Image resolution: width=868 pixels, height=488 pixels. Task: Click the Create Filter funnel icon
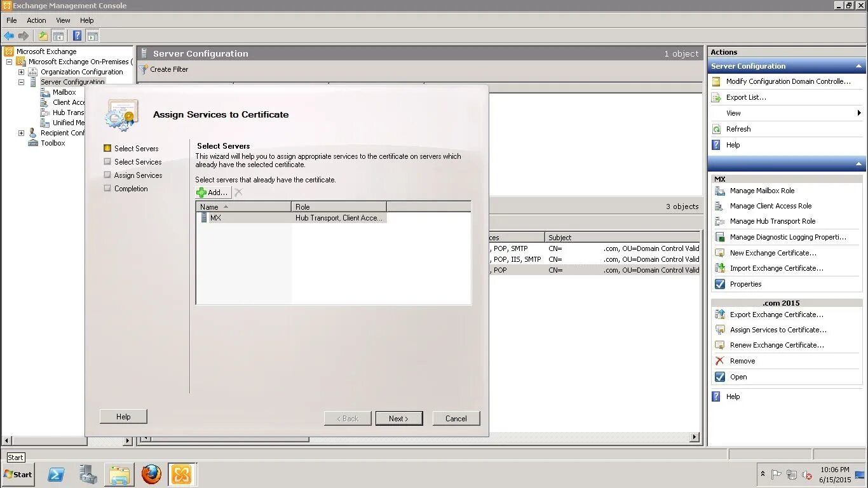point(144,69)
